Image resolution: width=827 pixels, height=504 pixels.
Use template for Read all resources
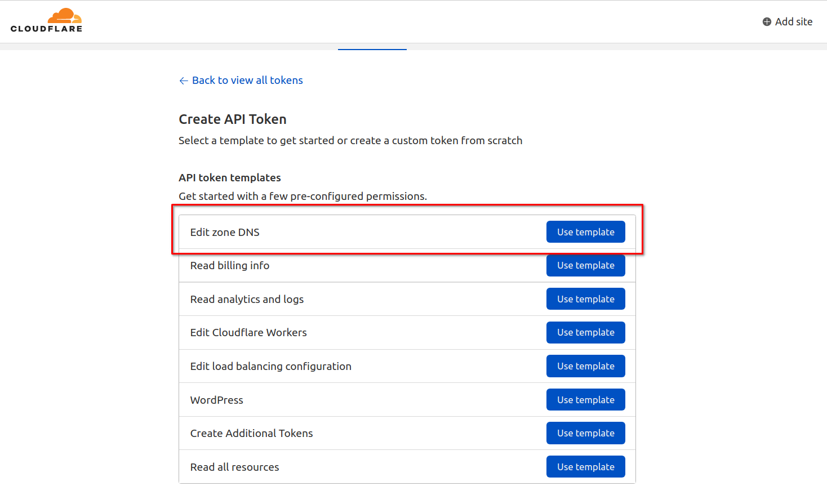[585, 467]
